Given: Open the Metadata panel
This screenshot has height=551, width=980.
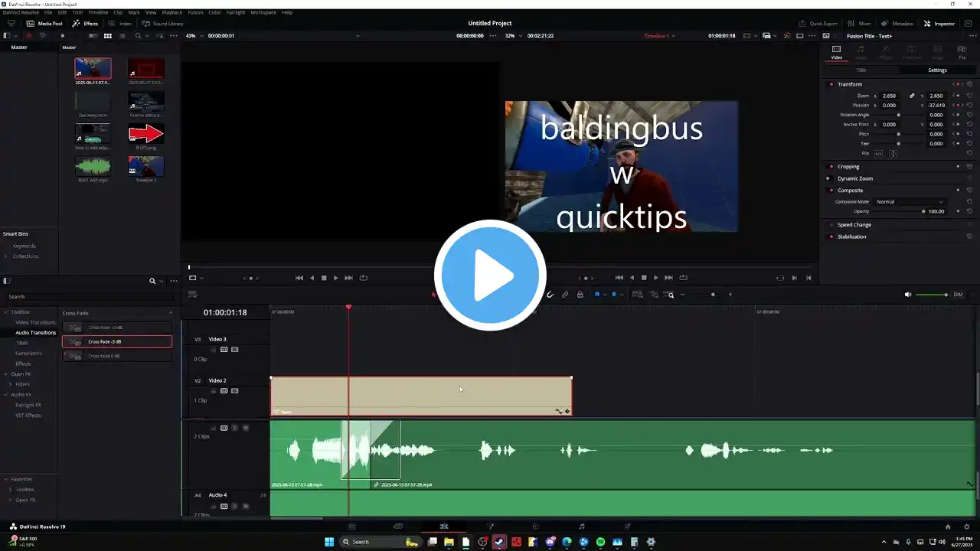Looking at the screenshot, I should (897, 24).
